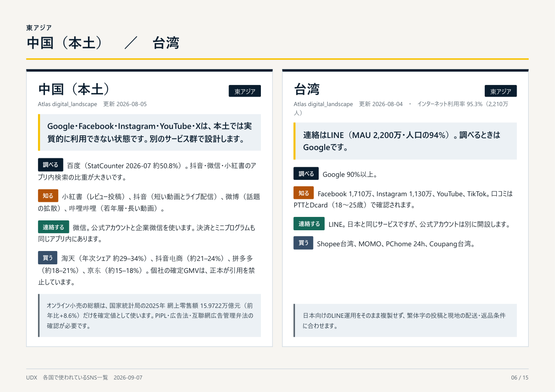Viewport: 555px width, 392px height.
Task: Click the "連絡する" tag in the 台湾 card
Action: pos(309,224)
